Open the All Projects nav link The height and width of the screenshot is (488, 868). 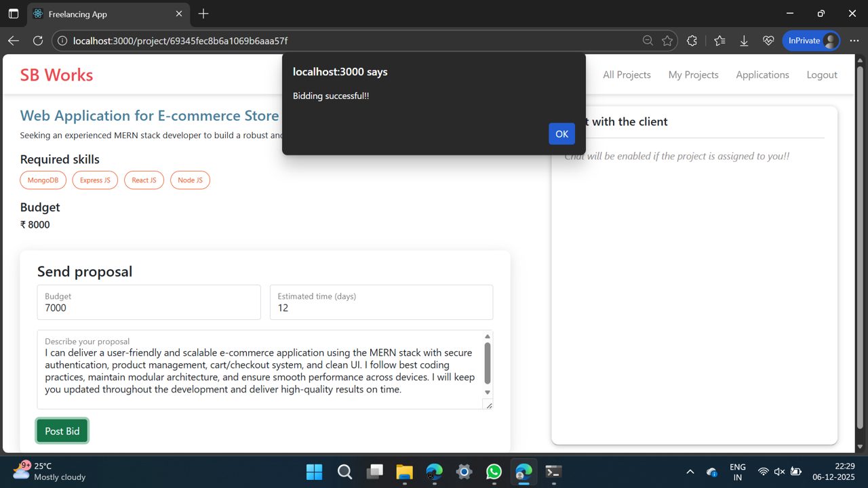627,75
